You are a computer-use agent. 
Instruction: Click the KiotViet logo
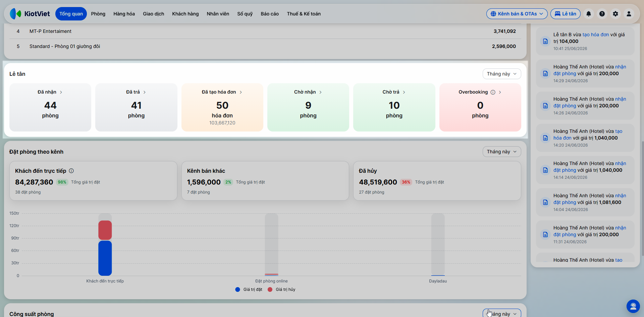click(x=30, y=14)
